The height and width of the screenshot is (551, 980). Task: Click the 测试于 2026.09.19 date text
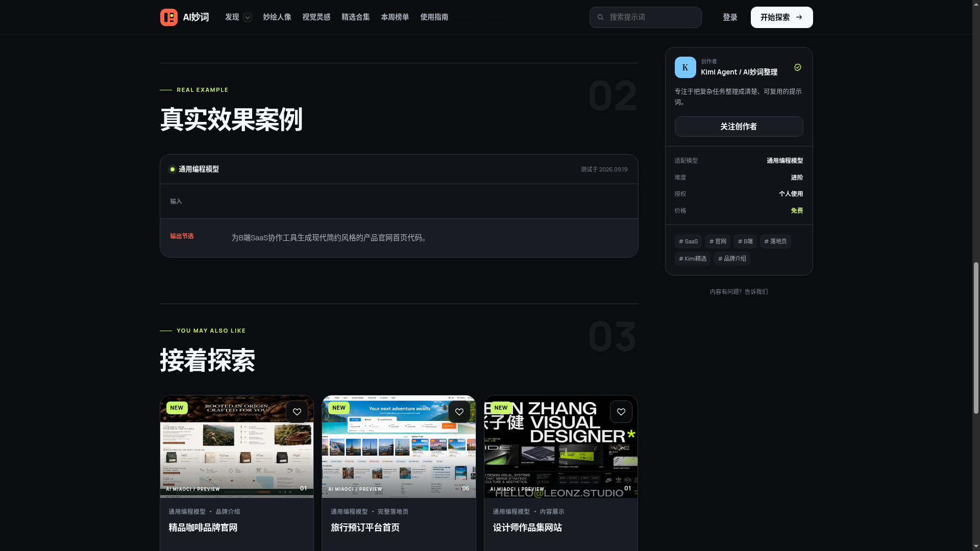pos(604,169)
